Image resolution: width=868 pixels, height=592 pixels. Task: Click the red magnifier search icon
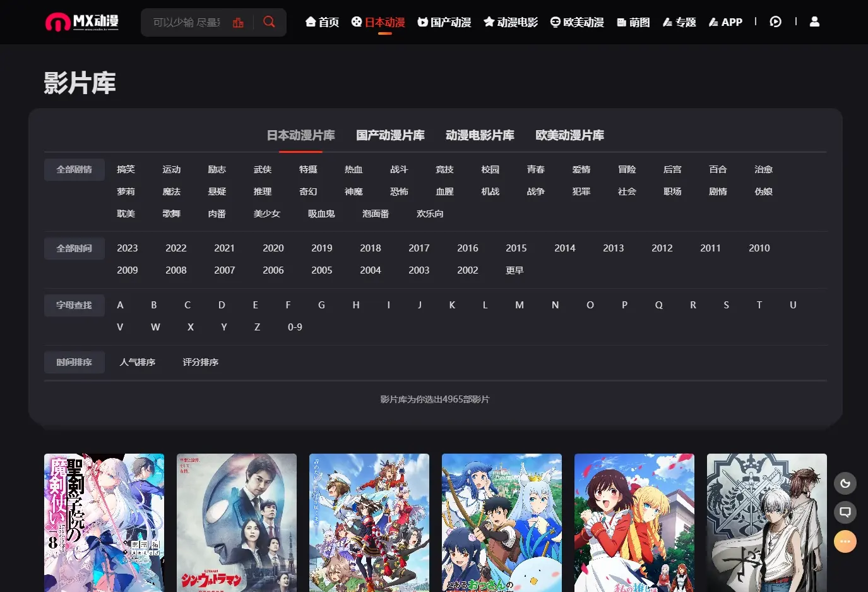(269, 21)
